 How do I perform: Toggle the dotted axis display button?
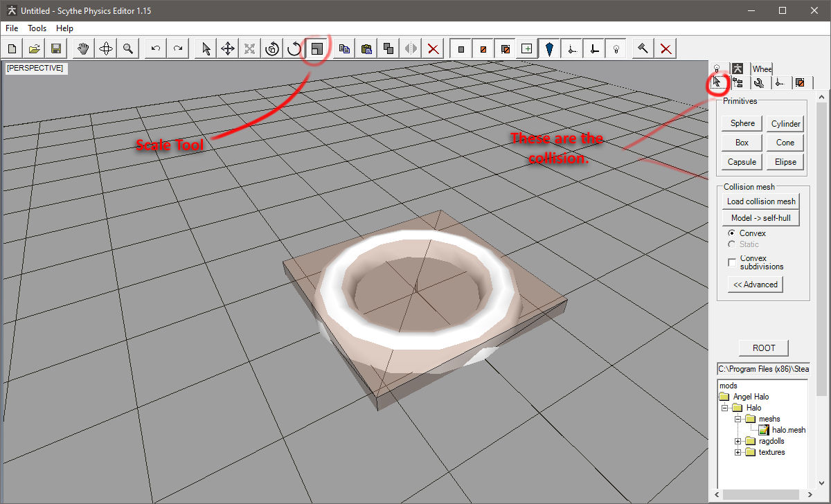click(x=571, y=48)
